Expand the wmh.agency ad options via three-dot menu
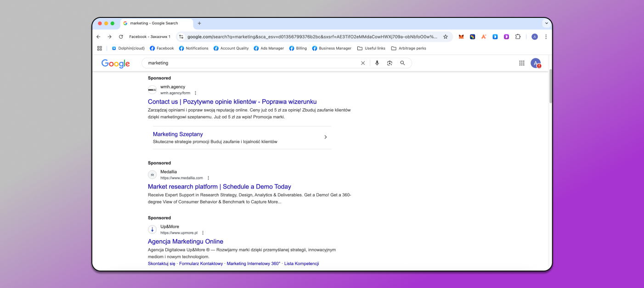This screenshot has height=288, width=644. coord(195,93)
